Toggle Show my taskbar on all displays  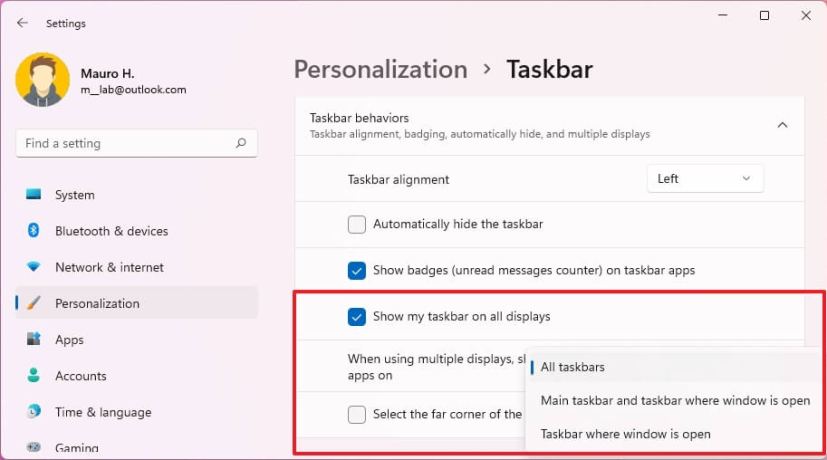pyautogui.click(x=357, y=317)
